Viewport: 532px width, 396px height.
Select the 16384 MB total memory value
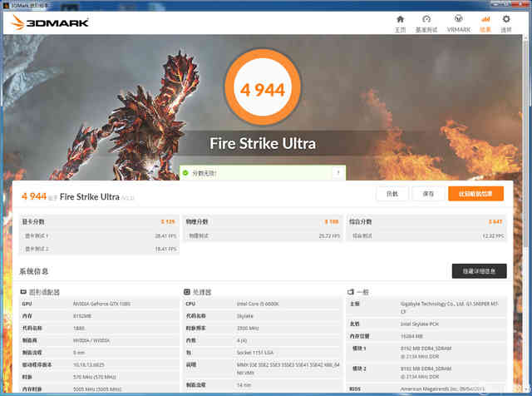tap(411, 336)
